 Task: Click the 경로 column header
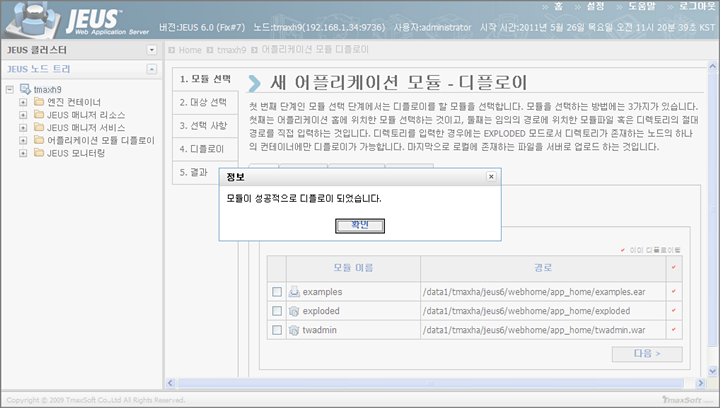click(x=543, y=268)
